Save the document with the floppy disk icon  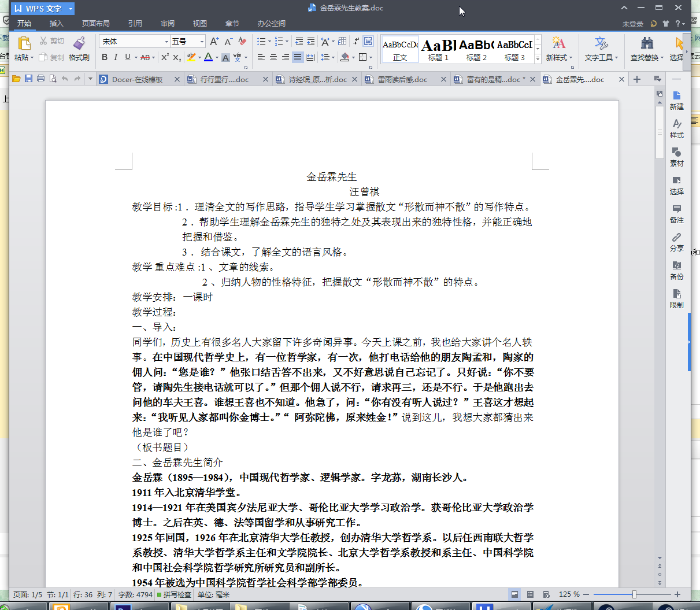pos(28,79)
